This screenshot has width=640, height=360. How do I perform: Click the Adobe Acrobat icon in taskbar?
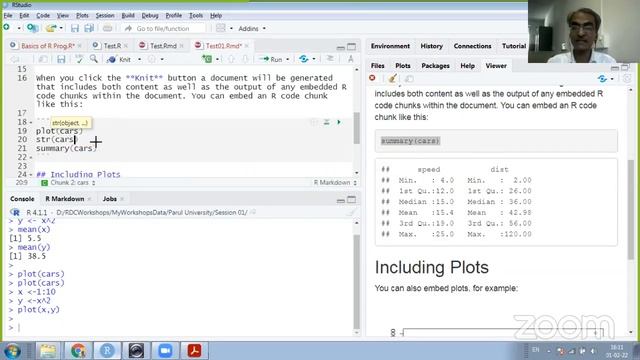[x=194, y=351]
